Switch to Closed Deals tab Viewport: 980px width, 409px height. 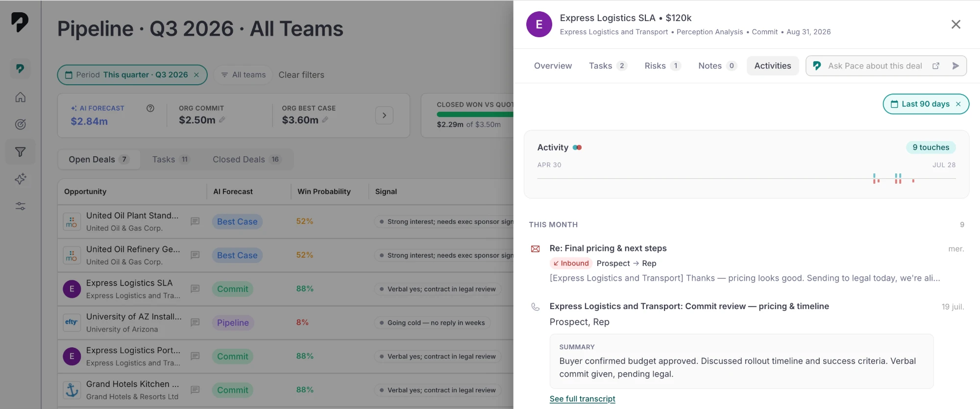(x=246, y=160)
